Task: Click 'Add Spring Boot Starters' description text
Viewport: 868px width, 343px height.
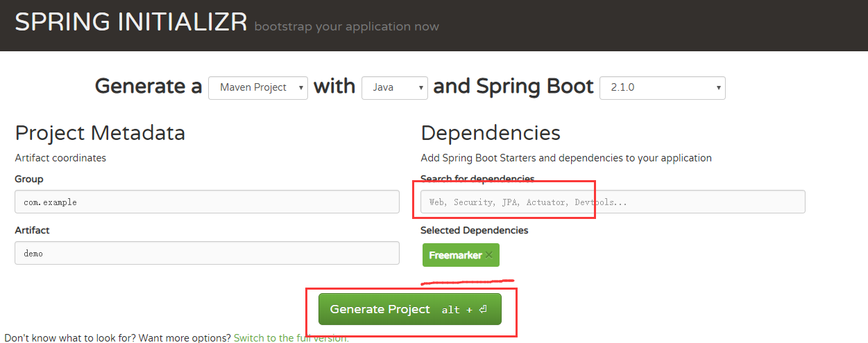Action: click(566, 158)
